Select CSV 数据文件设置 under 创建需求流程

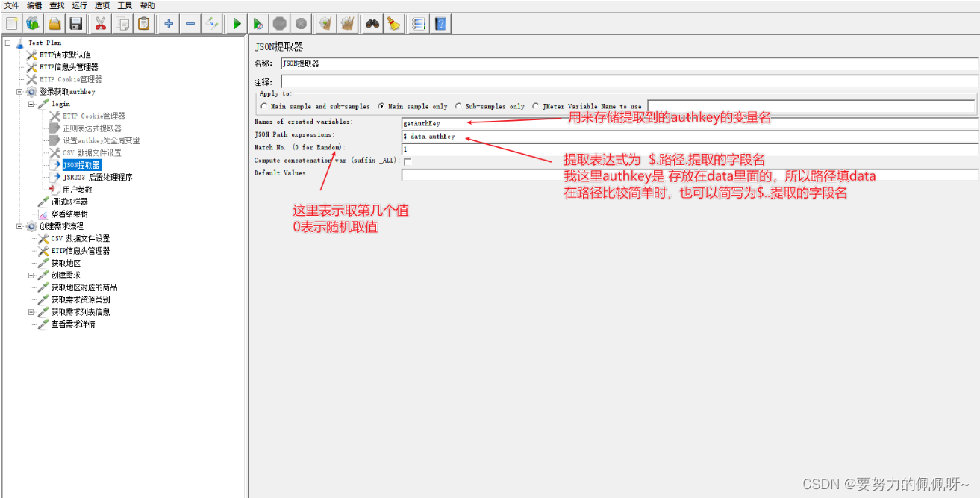pos(80,239)
